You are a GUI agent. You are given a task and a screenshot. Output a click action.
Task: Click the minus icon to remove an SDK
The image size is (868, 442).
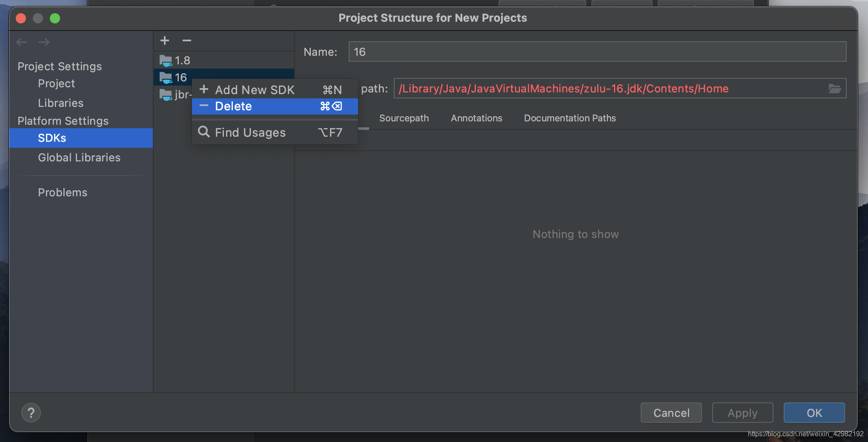[x=186, y=40]
